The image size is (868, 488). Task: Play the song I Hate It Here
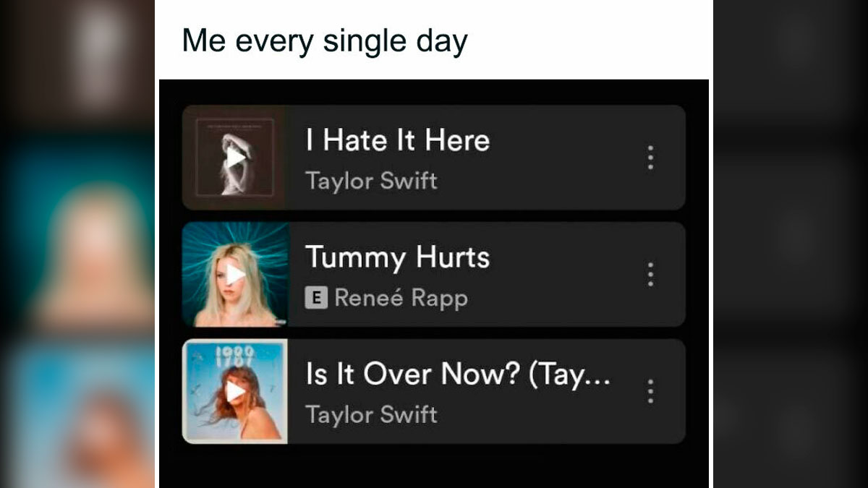tap(236, 157)
